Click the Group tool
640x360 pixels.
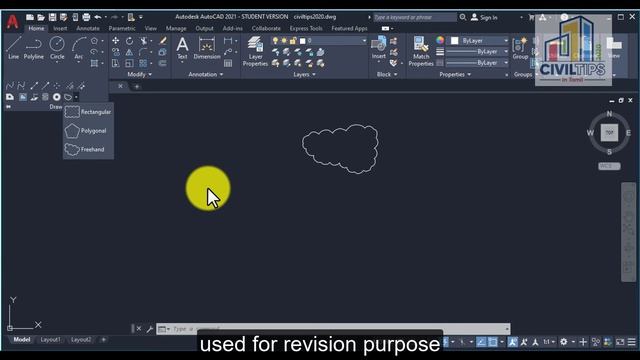point(520,48)
